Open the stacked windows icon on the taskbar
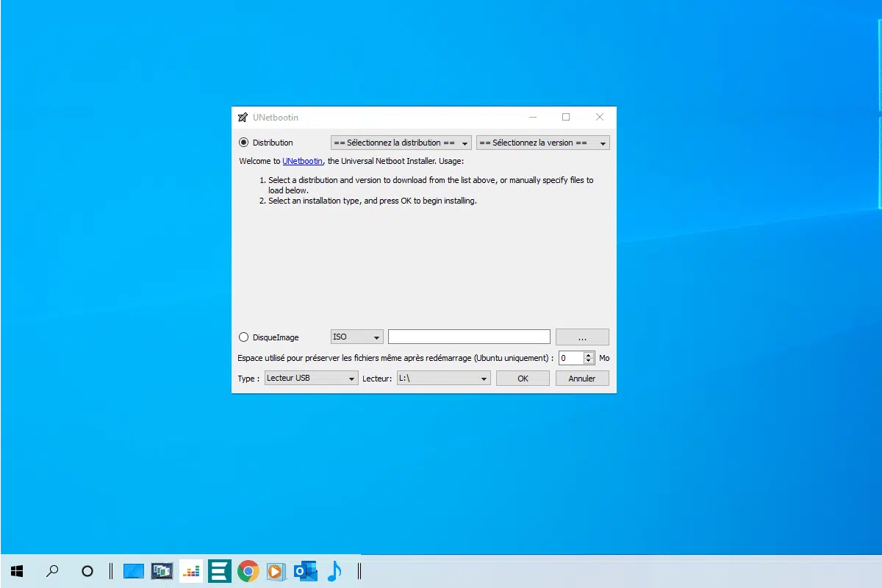 pyautogui.click(x=162, y=571)
